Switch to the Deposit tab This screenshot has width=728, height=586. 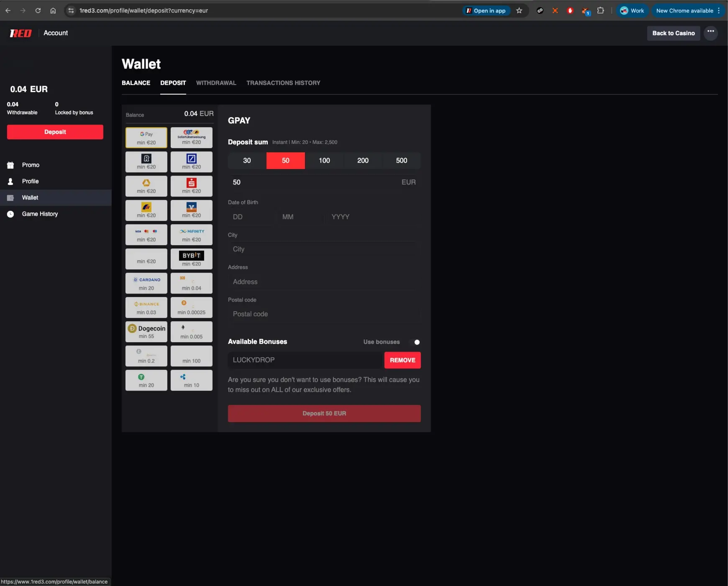click(173, 83)
